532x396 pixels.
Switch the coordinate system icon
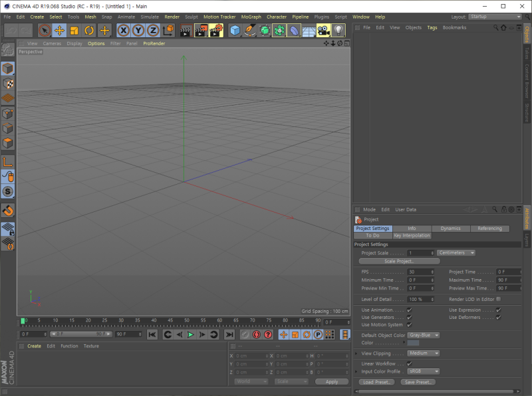(168, 31)
